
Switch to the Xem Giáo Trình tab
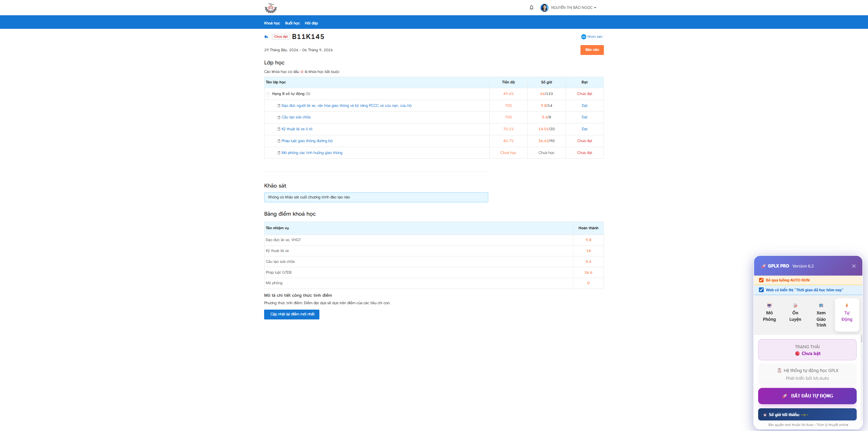821,315
